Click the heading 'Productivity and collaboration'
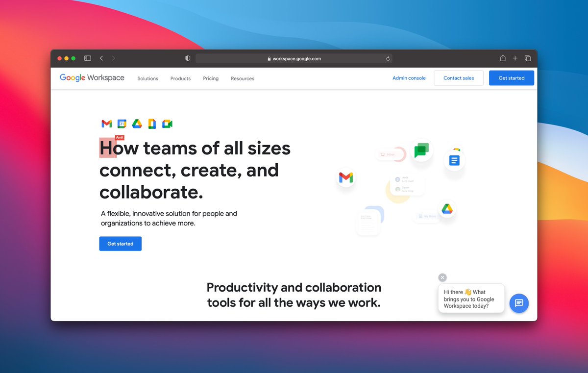Image resolution: width=588 pixels, height=373 pixels. (294, 287)
